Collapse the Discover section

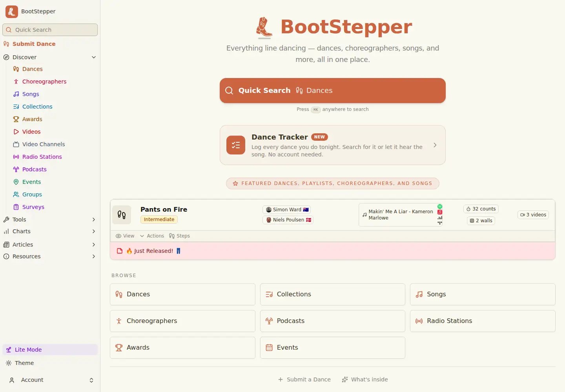point(94,57)
